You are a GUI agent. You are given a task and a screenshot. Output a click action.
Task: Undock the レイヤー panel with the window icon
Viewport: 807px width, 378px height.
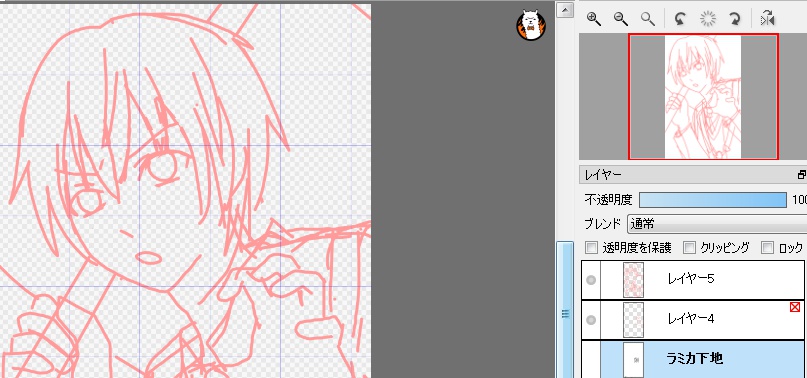tap(801, 175)
